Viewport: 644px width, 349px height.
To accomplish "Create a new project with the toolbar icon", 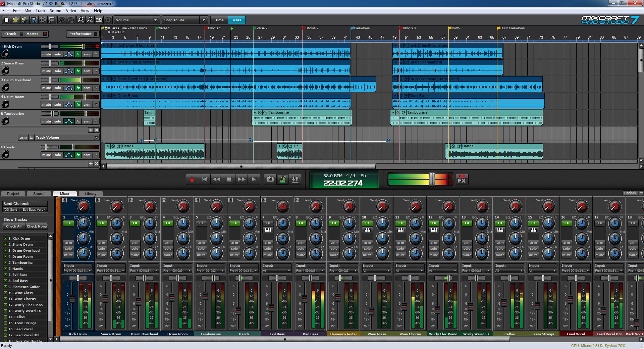I will (6, 20).
